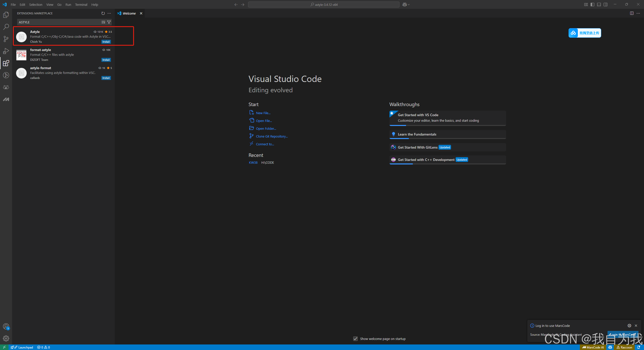The image size is (644, 350).
Task: Open the Explorer icon in the activity bar
Action: 6,15
